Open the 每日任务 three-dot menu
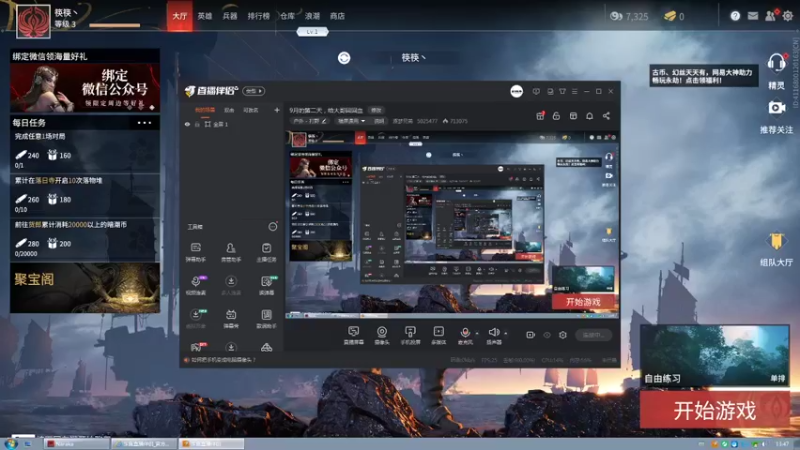This screenshot has height=450, width=800. (x=144, y=123)
